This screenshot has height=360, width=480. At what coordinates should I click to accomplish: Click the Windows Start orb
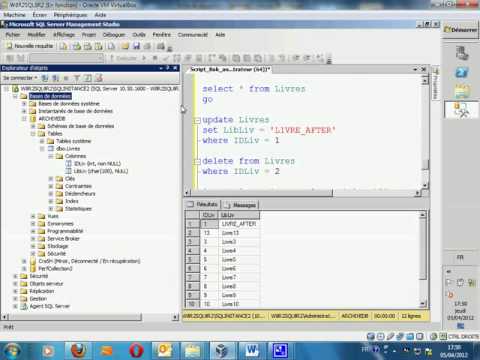12,351
